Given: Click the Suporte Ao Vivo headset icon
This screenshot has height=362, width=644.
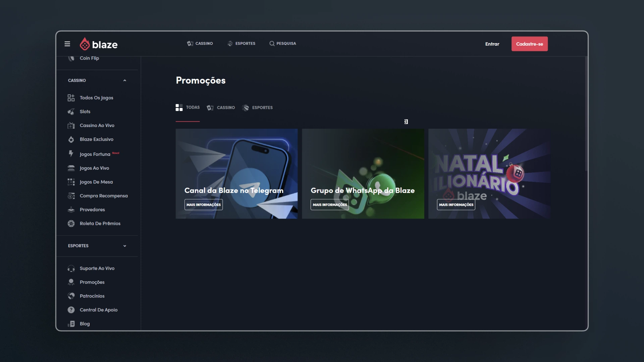Looking at the screenshot, I should (71, 268).
